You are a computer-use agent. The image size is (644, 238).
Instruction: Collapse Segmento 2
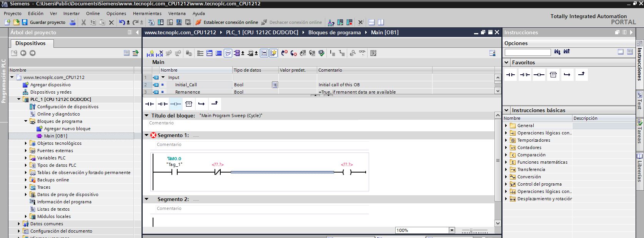(x=146, y=199)
